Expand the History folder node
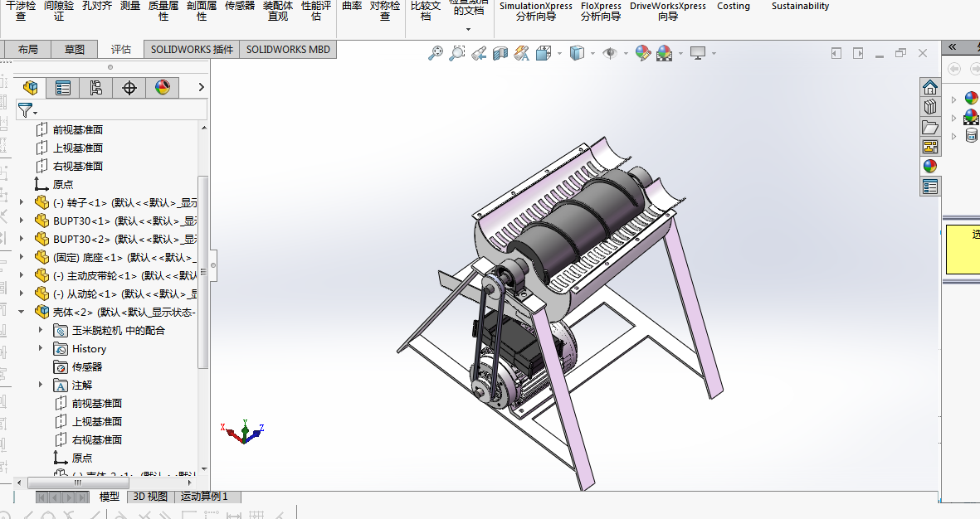 click(x=41, y=348)
